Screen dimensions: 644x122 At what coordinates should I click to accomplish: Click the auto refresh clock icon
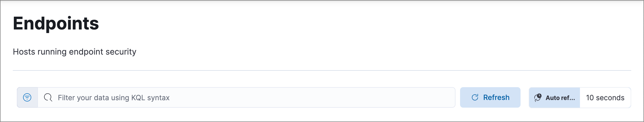pos(538,97)
